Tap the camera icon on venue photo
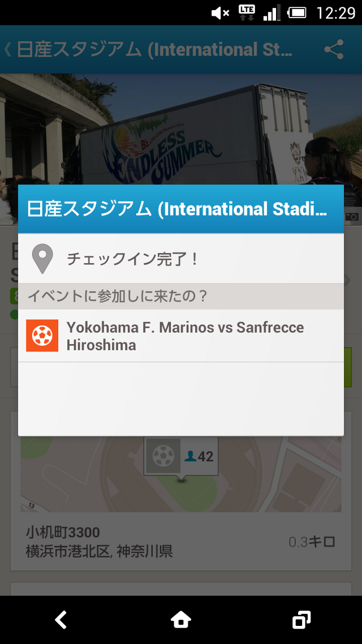The height and width of the screenshot is (644, 362). point(351,217)
